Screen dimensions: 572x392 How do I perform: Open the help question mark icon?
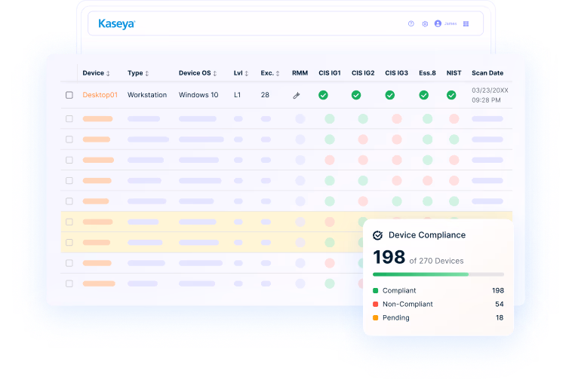[411, 23]
